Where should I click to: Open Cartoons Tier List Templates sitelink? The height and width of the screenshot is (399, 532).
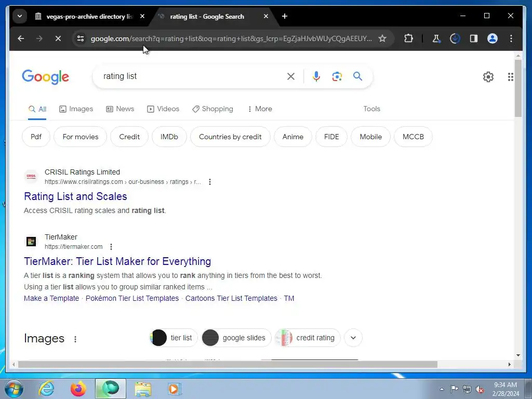point(231,298)
